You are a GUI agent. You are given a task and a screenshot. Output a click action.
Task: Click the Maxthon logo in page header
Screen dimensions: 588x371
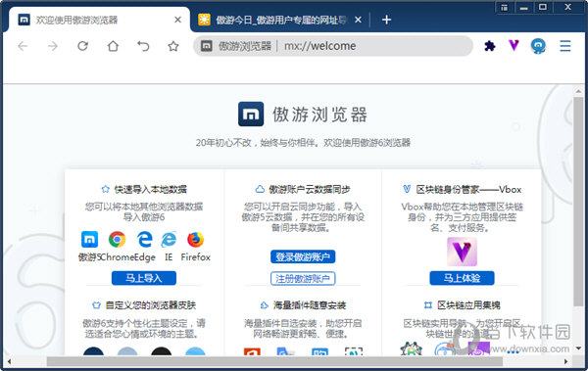[251, 115]
